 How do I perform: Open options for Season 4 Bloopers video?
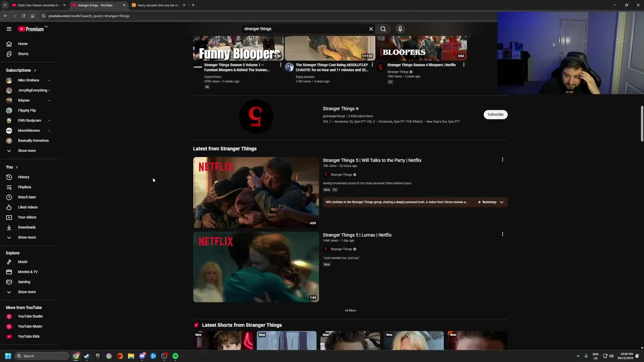point(463,65)
